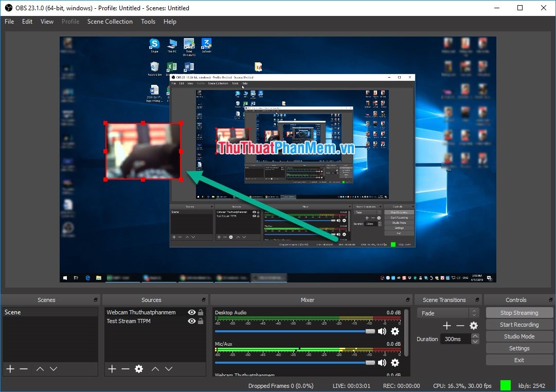Open the Tools menu
Image resolution: width=556 pixels, height=392 pixels.
coord(148,22)
